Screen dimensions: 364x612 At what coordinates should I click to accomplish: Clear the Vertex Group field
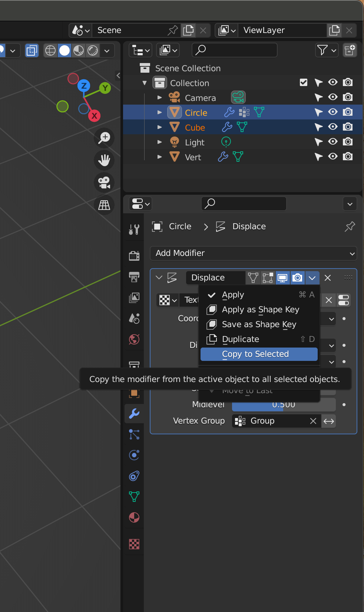pyautogui.click(x=313, y=421)
